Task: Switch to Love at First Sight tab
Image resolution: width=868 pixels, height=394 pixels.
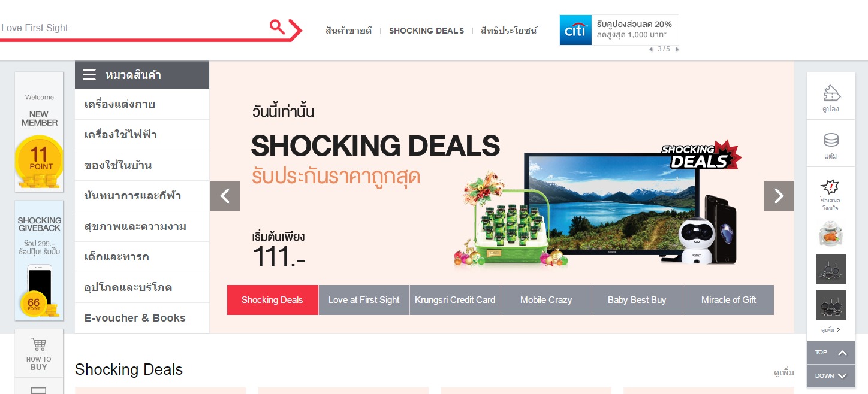Action: [x=364, y=300]
